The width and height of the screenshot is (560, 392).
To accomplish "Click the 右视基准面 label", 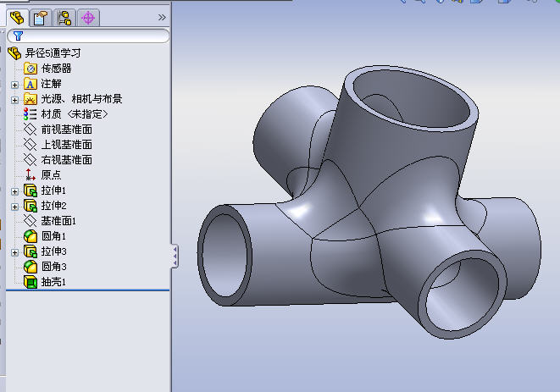I will pyautogui.click(x=67, y=159).
